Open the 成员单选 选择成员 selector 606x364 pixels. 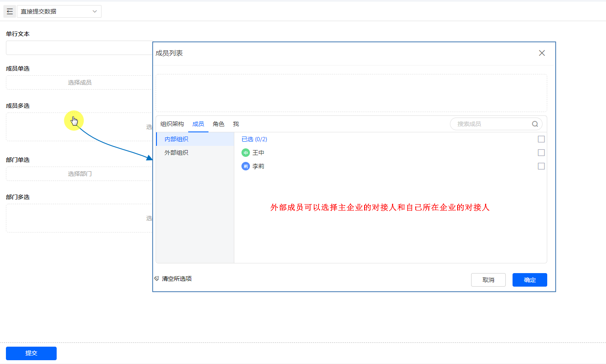pyautogui.click(x=80, y=82)
